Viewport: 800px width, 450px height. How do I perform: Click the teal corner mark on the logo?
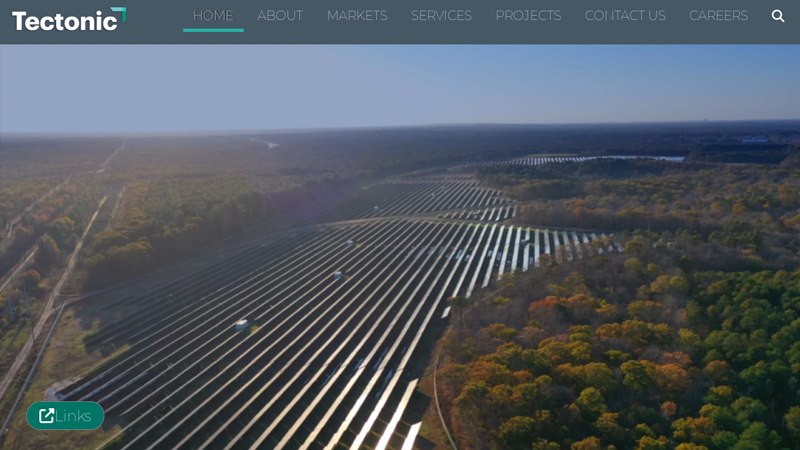pos(119,12)
